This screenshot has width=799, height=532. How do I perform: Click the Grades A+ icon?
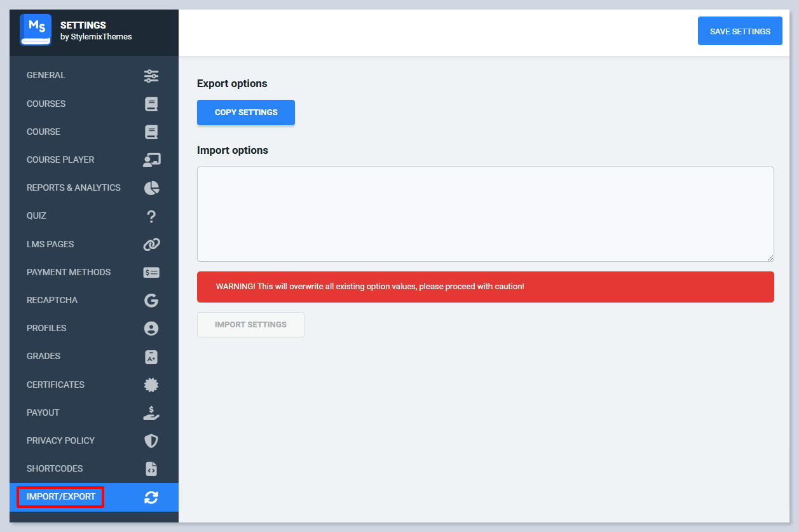[151, 357]
